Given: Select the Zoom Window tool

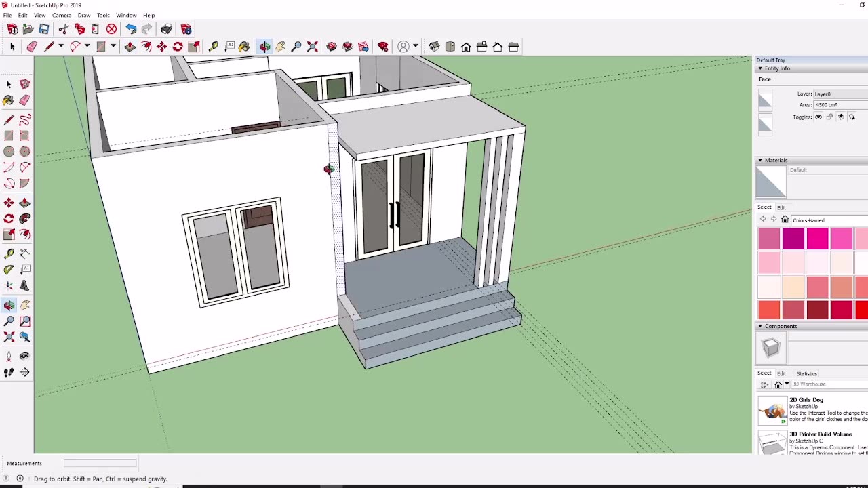Looking at the screenshot, I should [24, 321].
